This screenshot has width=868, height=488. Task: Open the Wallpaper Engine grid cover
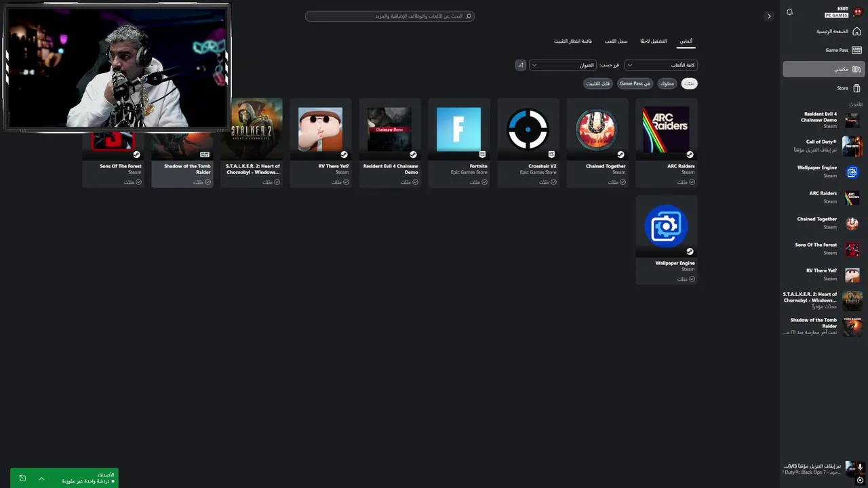666,226
